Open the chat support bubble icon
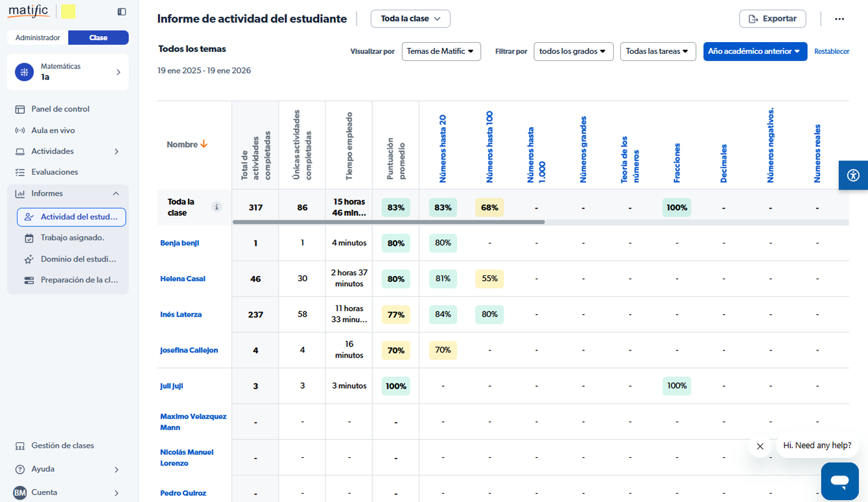Image resolution: width=868 pixels, height=502 pixels. tap(839, 481)
